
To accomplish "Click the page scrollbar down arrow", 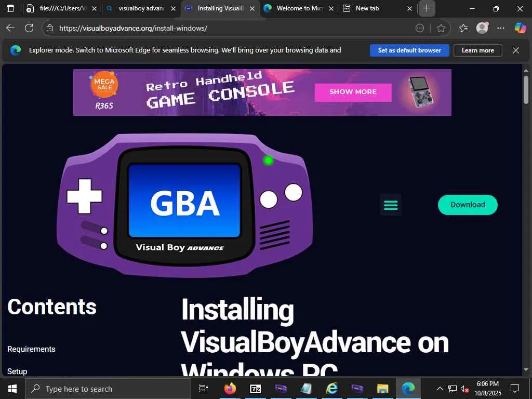I will coord(526,370).
